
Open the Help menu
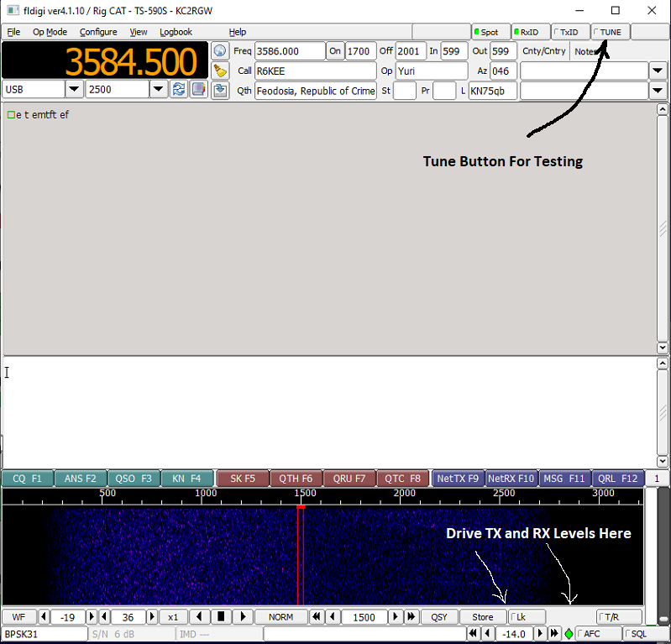click(x=237, y=32)
